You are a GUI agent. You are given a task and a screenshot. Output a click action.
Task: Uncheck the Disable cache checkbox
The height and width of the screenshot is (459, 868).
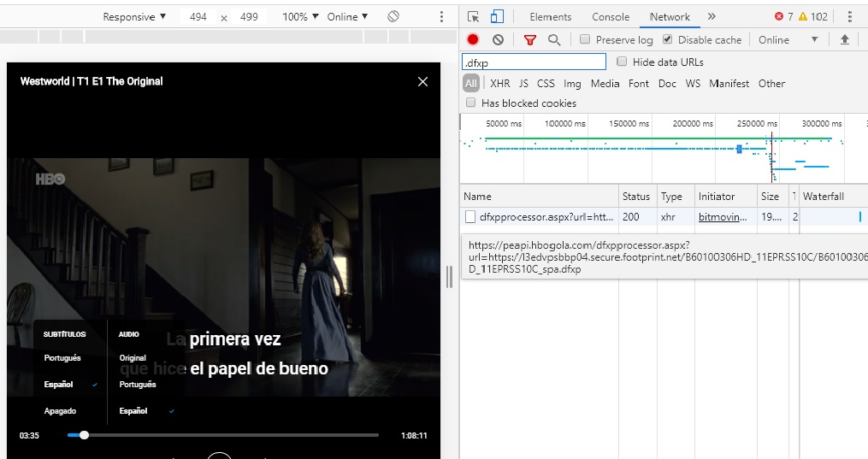(x=668, y=39)
